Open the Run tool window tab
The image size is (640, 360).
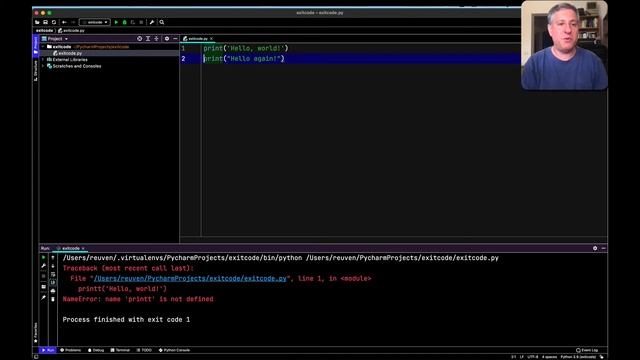coord(48,350)
